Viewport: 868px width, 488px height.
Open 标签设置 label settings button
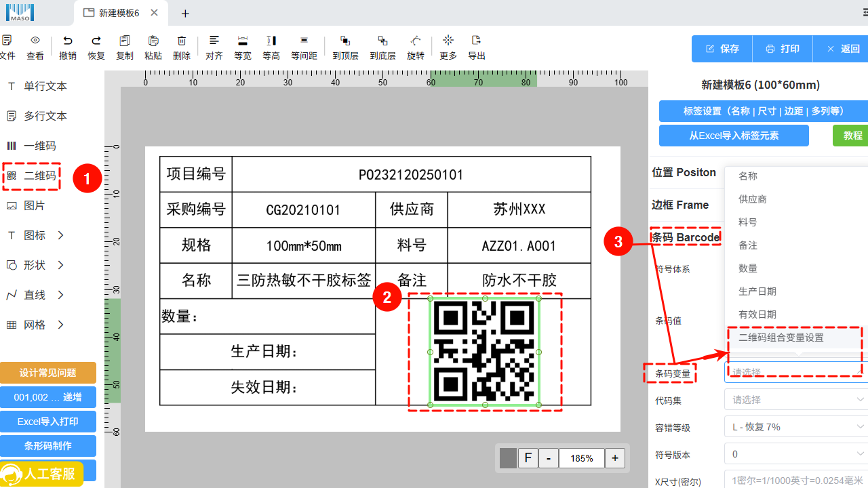point(764,111)
